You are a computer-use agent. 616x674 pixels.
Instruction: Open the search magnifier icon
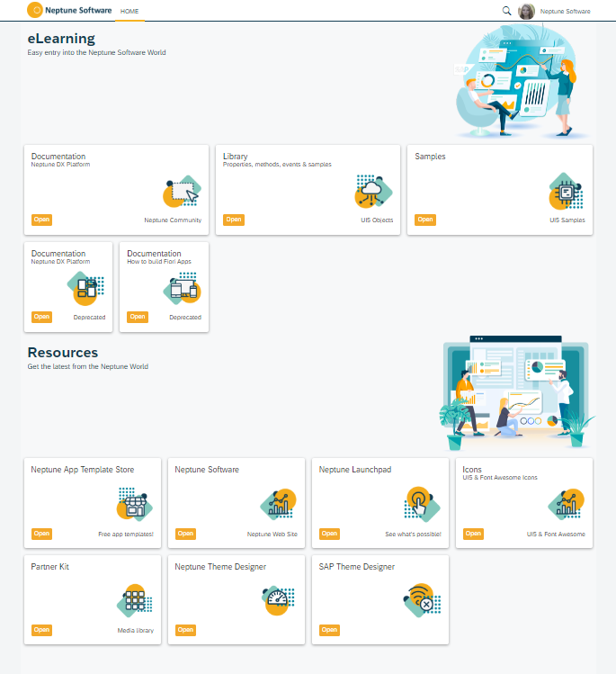[x=507, y=11]
